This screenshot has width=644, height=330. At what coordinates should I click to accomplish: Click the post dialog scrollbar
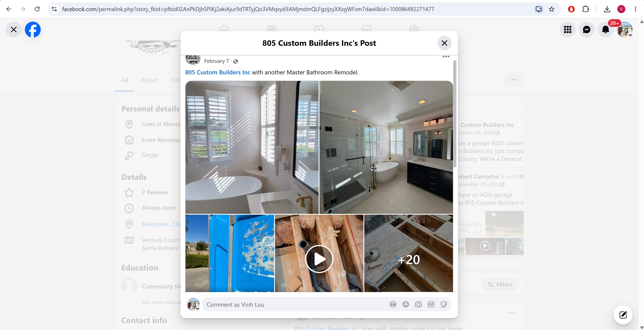point(454,114)
